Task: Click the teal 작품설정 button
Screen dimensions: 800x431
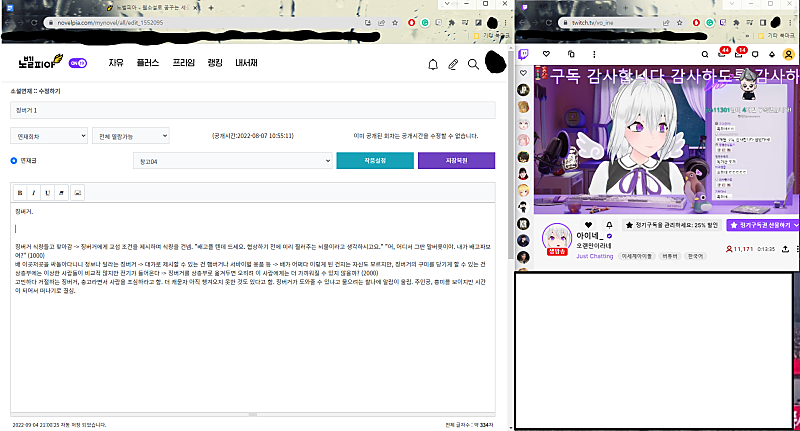Action: [375, 160]
